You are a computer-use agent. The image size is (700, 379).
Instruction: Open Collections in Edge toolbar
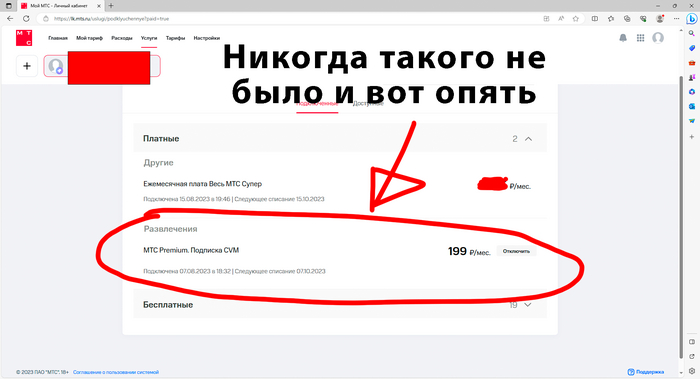[x=627, y=19]
